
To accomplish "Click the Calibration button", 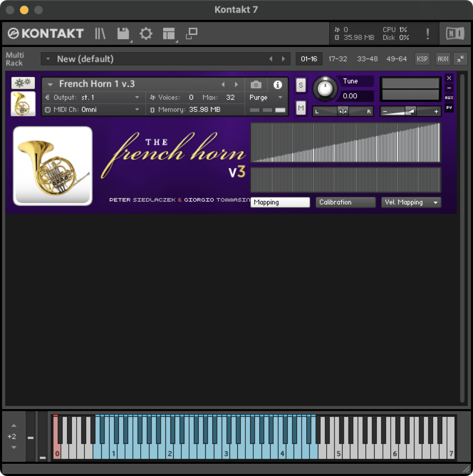I will 346,202.
